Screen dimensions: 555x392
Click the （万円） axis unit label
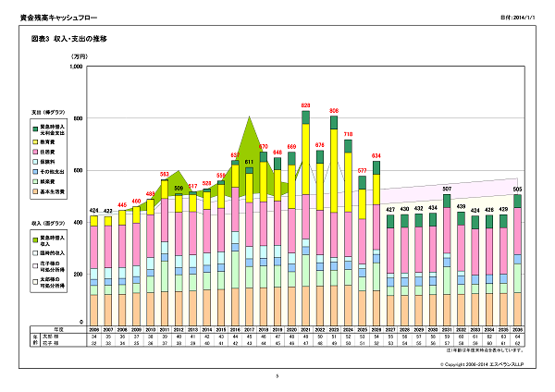tap(80, 56)
